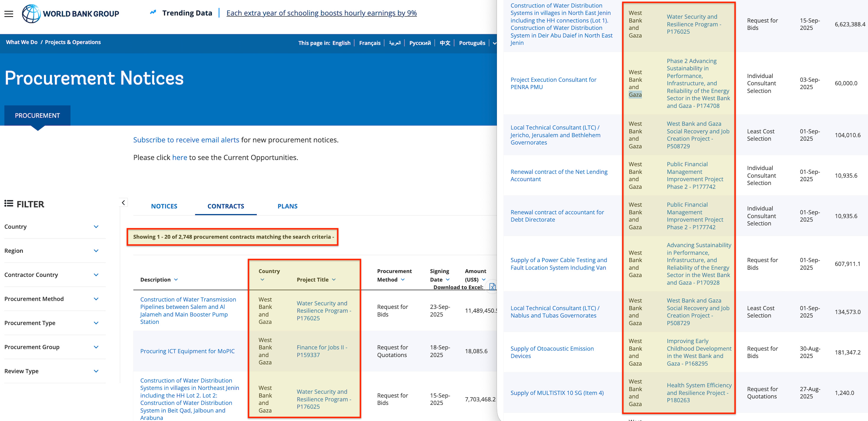Click the World Bank Group globe logo
Screen dimensions: 868x421
click(31, 14)
